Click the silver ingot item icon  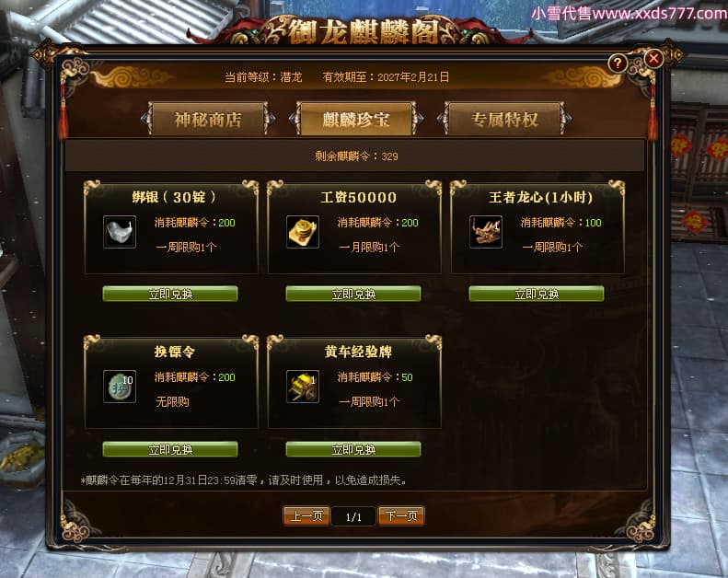[120, 232]
